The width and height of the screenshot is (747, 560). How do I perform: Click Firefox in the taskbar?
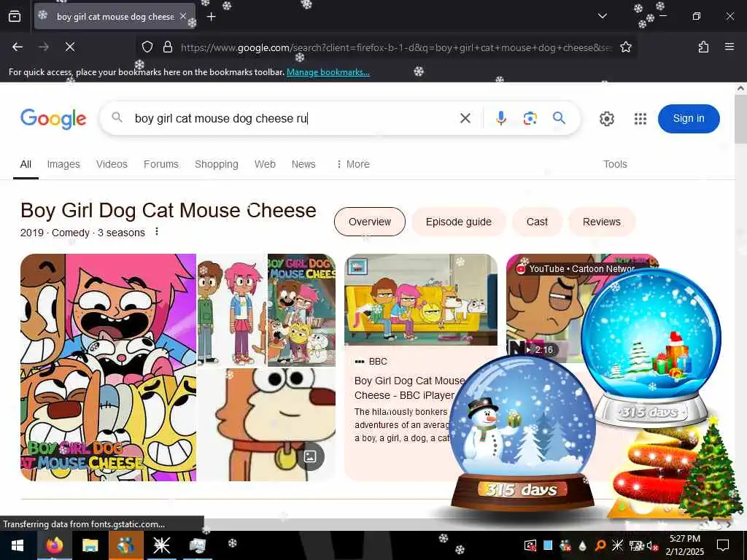(54, 545)
